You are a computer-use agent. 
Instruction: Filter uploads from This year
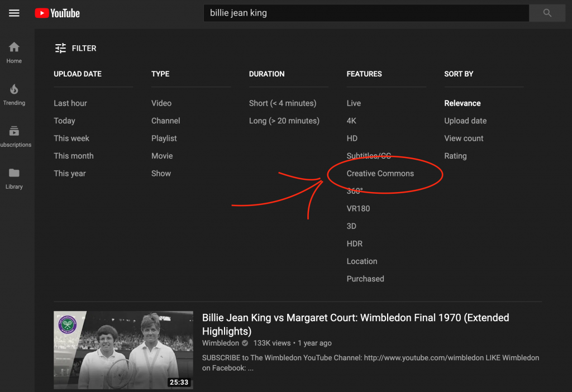click(70, 173)
